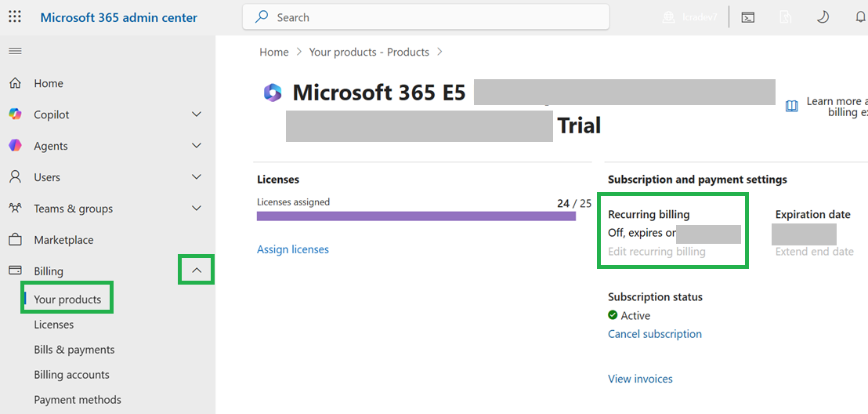Image resolution: width=868 pixels, height=414 pixels.
Task: Open notifications bell icon
Action: [x=860, y=17]
